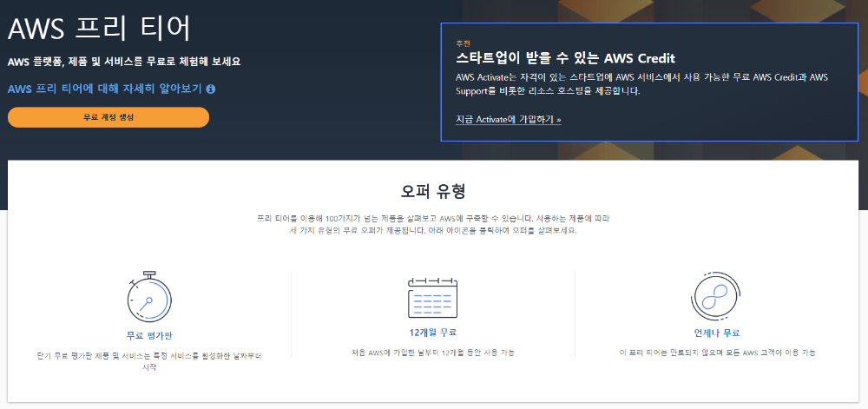Click the AWS 프리 티어 page title
868x409 pixels.
tap(100, 29)
